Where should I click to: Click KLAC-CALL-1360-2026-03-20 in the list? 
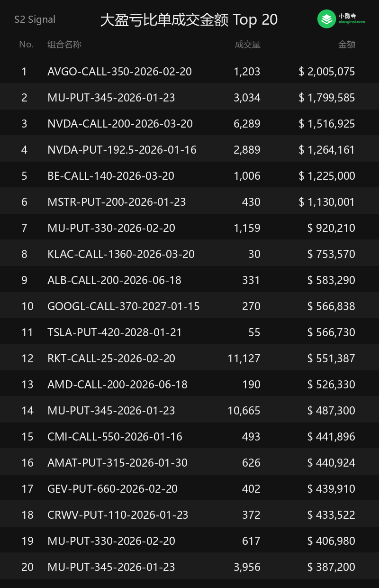[121, 254]
